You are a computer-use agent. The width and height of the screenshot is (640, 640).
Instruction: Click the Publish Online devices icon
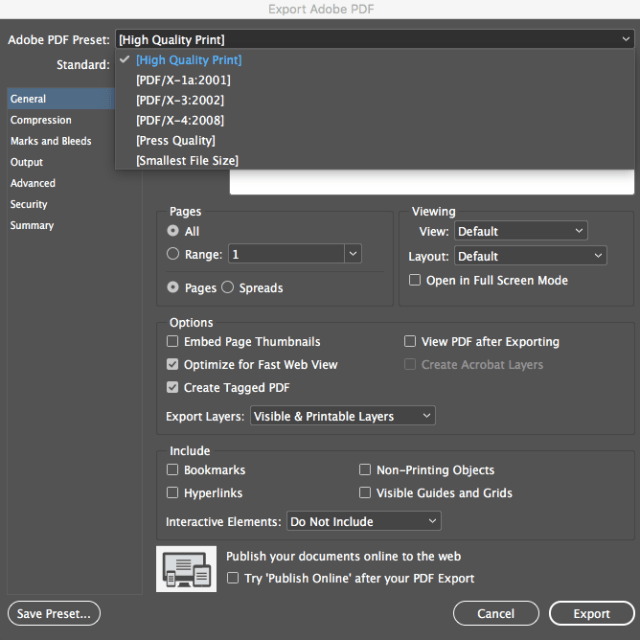click(x=187, y=568)
